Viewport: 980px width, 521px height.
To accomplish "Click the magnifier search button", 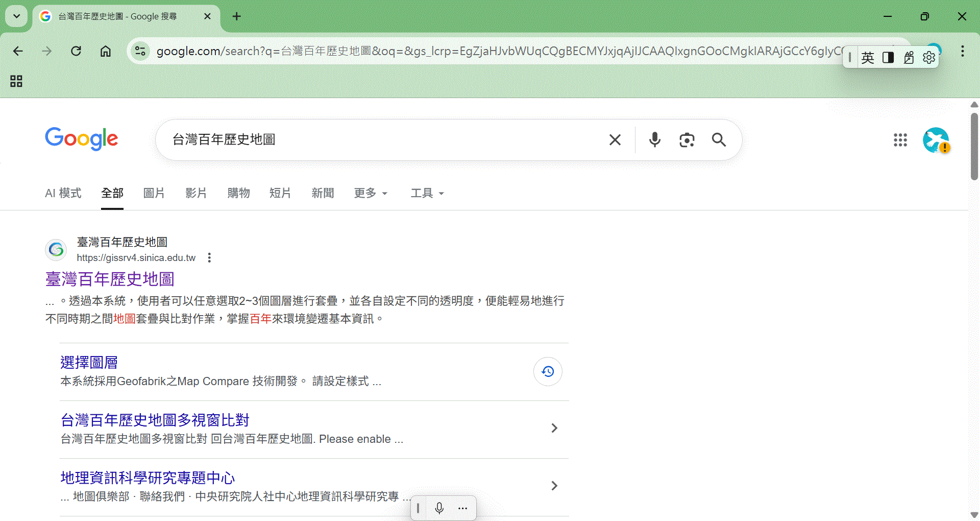I will point(719,139).
